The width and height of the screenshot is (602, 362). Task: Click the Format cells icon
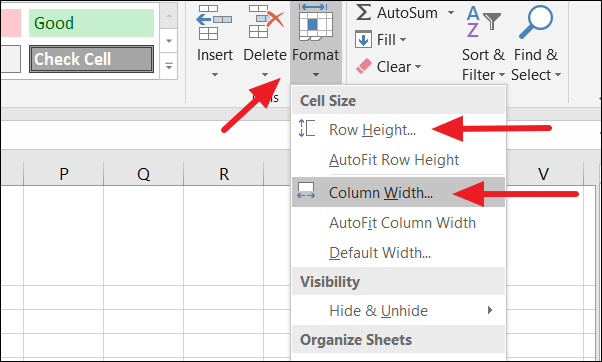coord(315,21)
